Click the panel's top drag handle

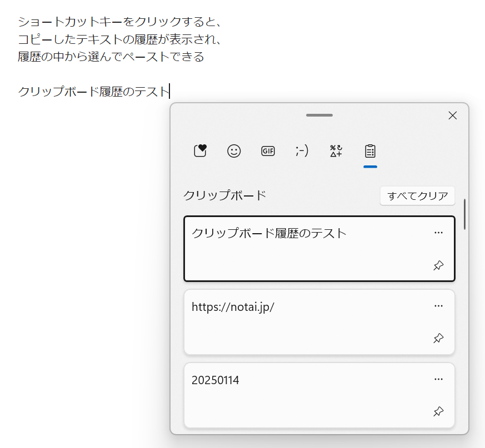tap(319, 115)
